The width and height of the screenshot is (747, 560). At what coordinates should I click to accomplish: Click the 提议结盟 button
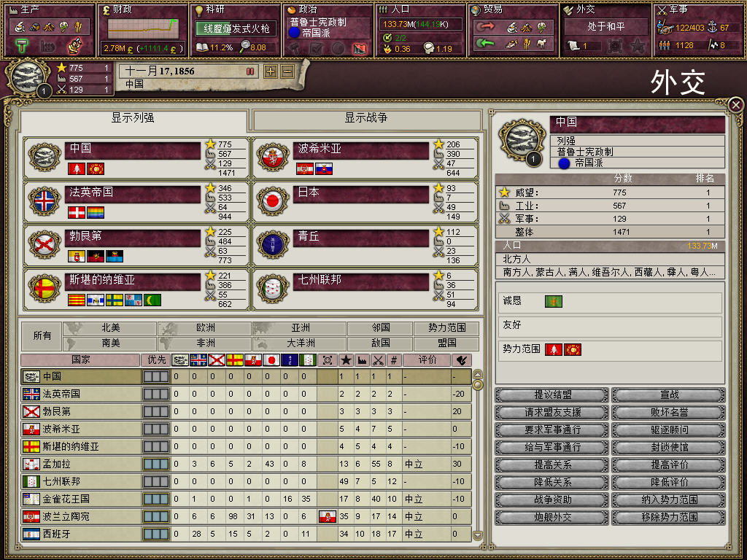552,394
